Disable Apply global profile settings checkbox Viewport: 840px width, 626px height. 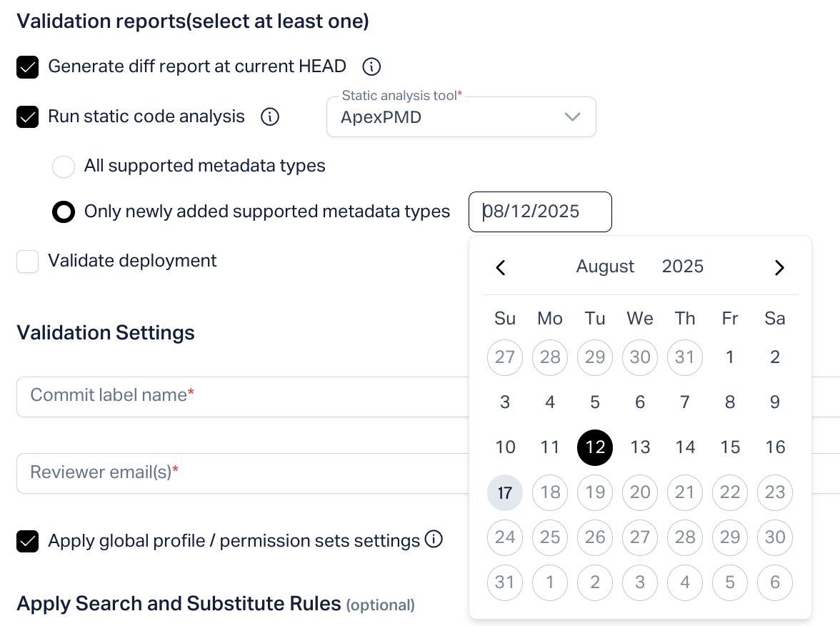click(x=28, y=541)
